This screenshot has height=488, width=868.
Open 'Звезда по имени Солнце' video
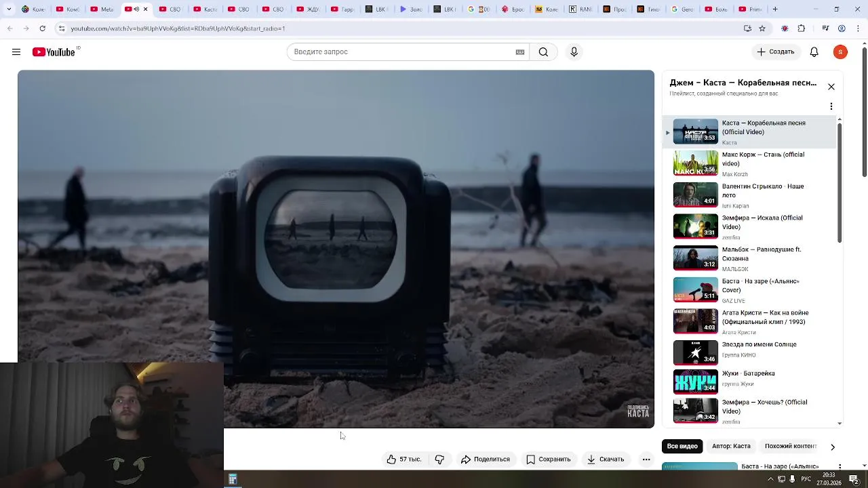tap(749, 352)
